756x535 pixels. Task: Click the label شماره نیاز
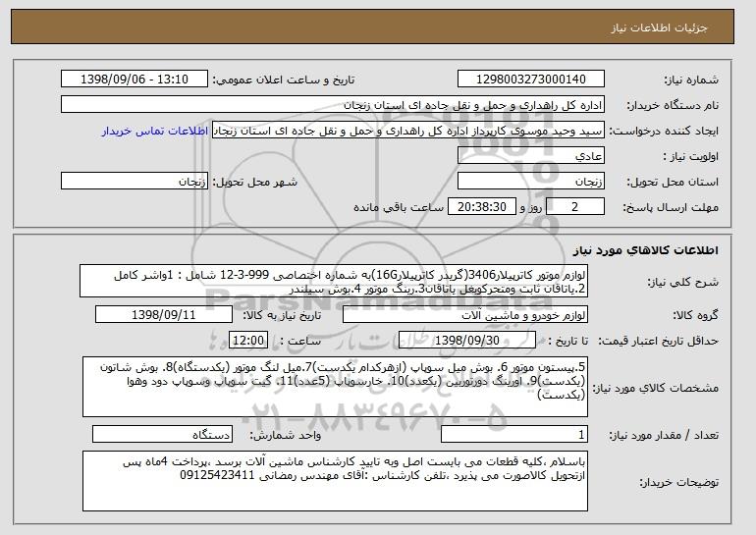(691, 80)
